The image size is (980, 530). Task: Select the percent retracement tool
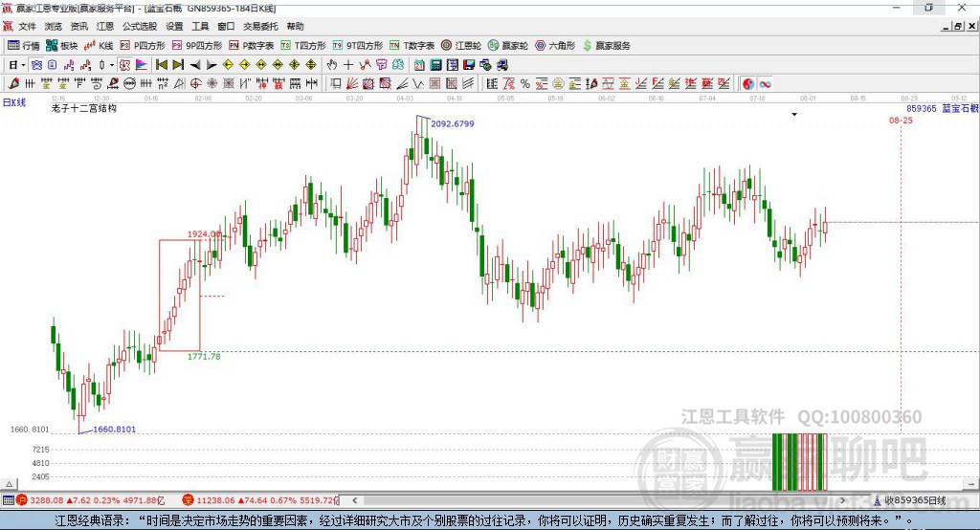click(525, 84)
